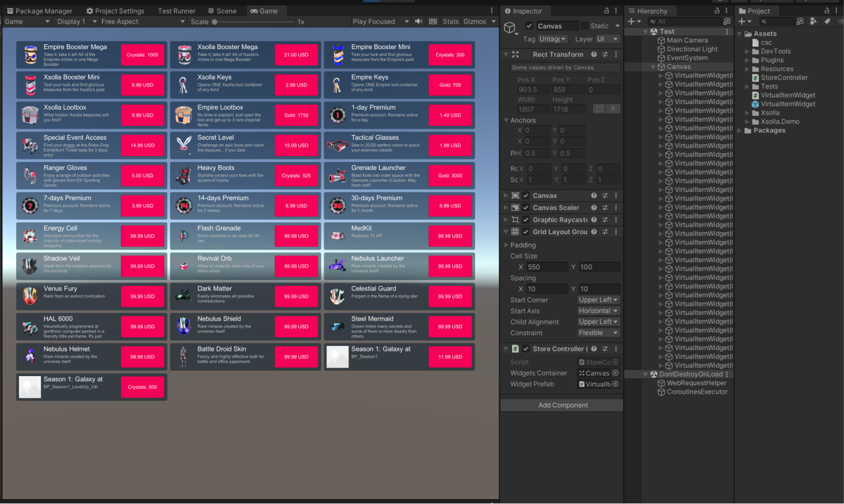The height and width of the screenshot is (504, 844).
Task: Disable the Canvas Scaler component checkbox
Action: pos(526,208)
